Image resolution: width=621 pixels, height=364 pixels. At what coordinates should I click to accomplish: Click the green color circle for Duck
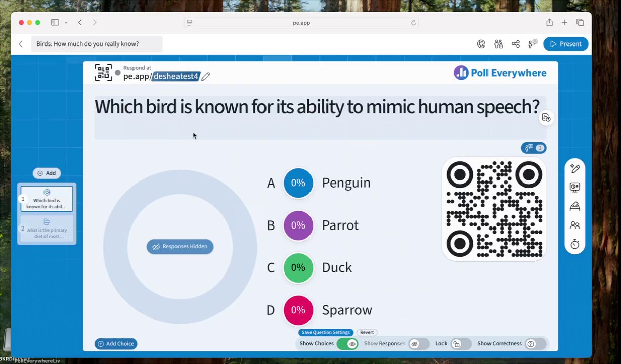point(298,268)
